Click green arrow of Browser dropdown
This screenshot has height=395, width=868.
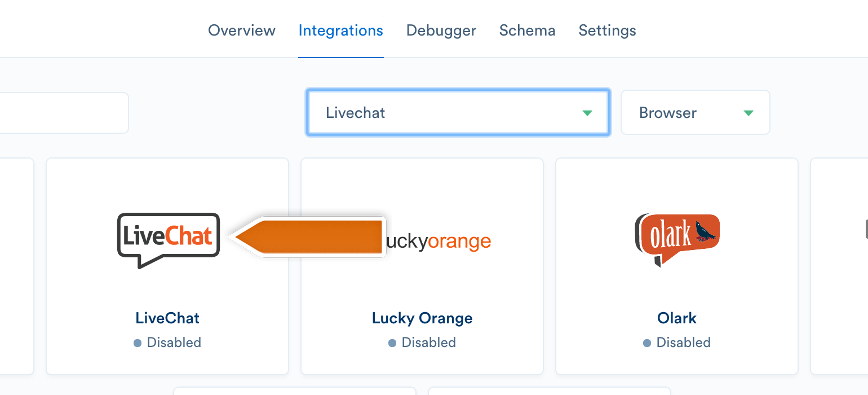749,113
